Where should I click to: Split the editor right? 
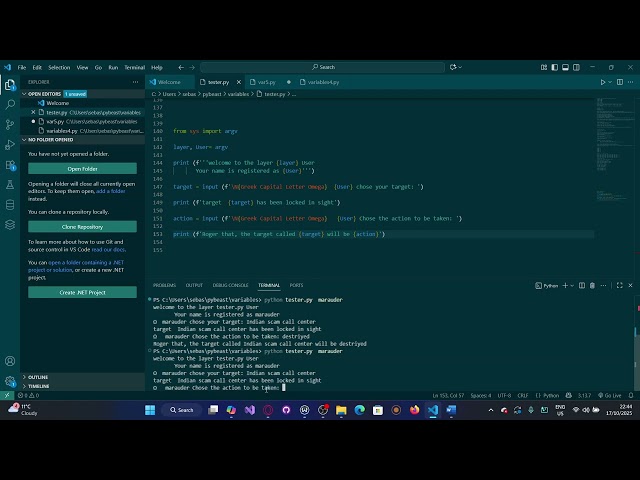(620, 82)
